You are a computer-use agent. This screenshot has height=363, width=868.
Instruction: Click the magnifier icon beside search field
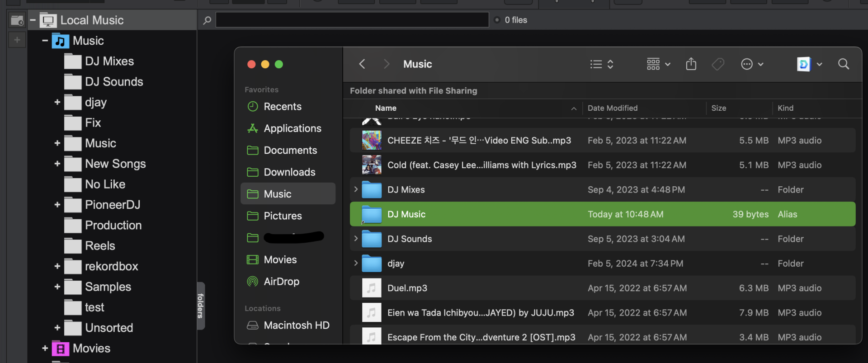207,20
